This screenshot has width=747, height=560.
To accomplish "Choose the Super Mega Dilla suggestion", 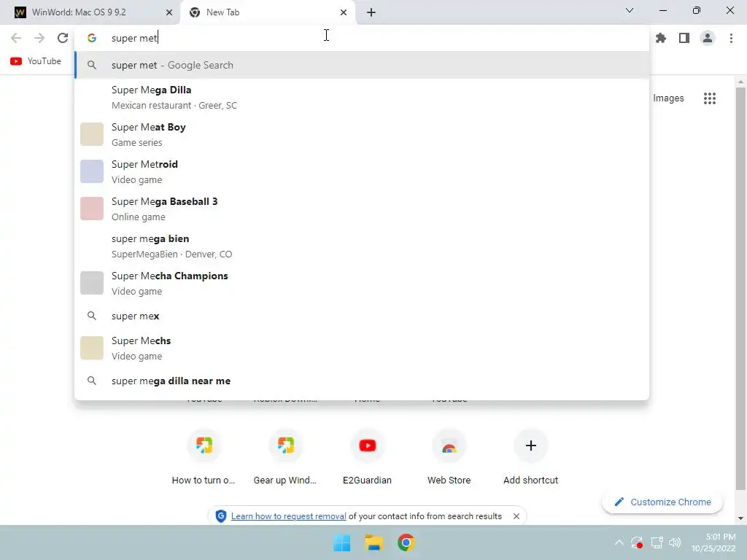I will click(x=362, y=97).
